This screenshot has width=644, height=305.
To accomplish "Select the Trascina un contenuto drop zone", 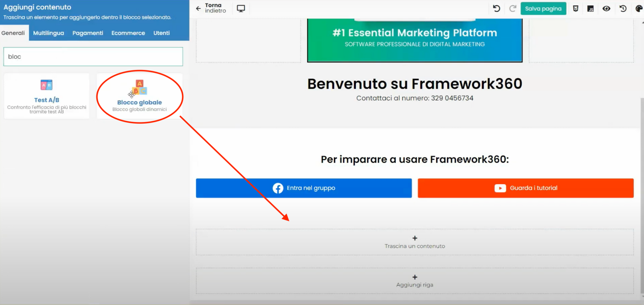I will coord(415,242).
